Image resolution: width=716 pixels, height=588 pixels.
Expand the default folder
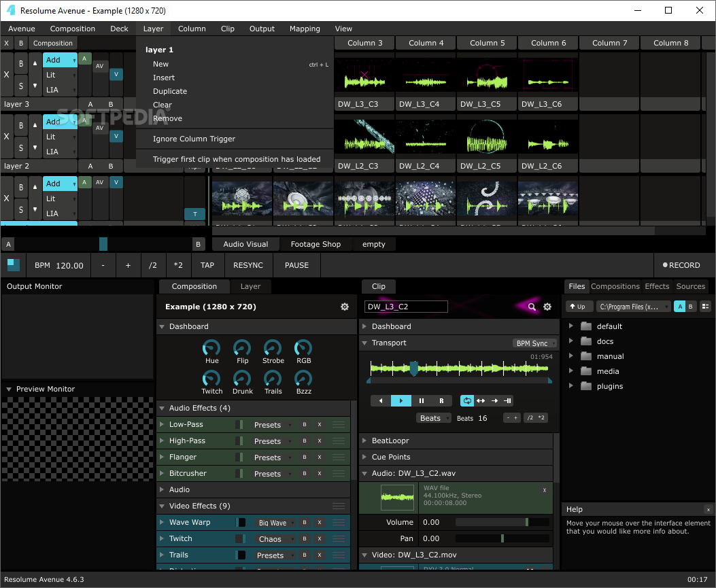pos(570,326)
